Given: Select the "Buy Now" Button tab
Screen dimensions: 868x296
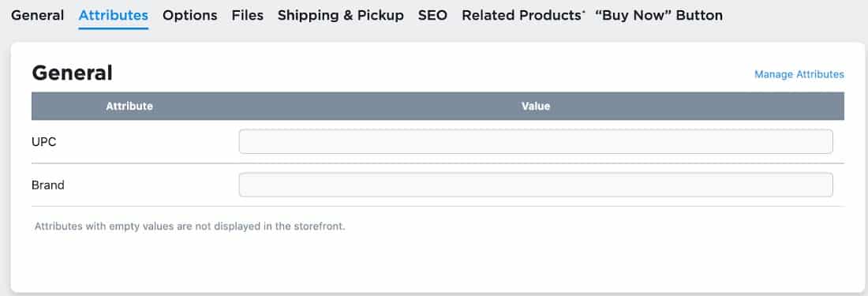Looking at the screenshot, I should point(659,16).
